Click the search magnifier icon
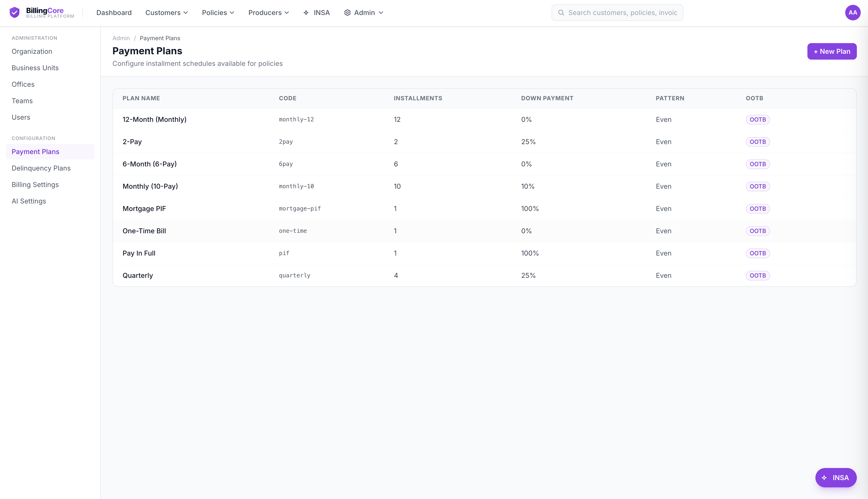Image resolution: width=868 pixels, height=499 pixels. point(561,13)
